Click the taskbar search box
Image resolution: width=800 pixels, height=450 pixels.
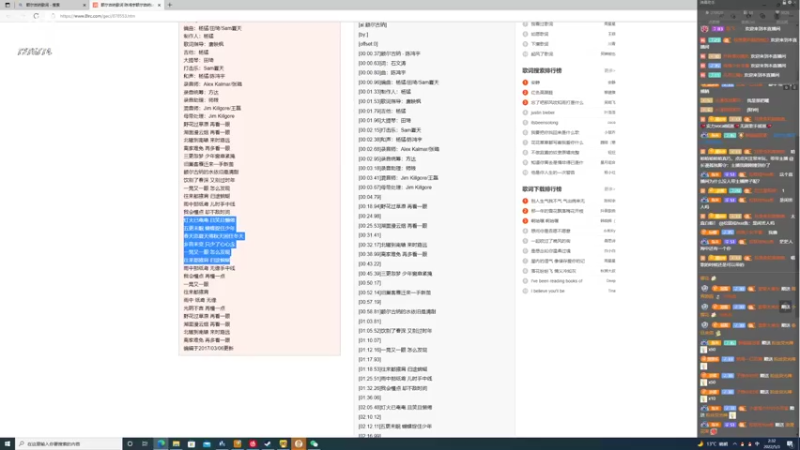click(68, 444)
